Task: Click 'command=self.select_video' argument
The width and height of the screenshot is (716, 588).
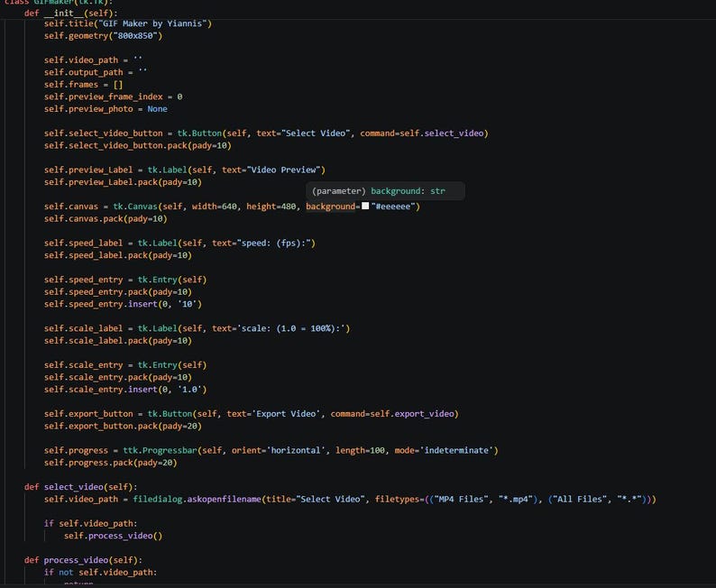Action: 422,133
